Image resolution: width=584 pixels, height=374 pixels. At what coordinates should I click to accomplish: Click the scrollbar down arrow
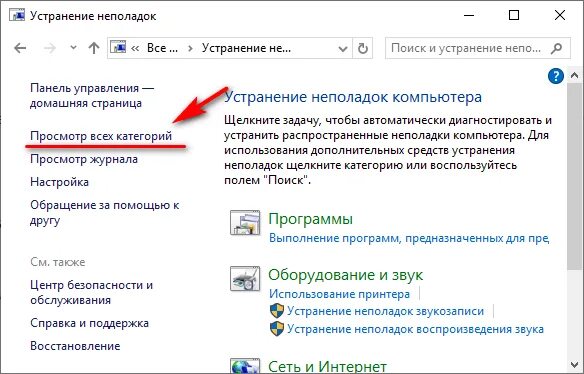(574, 364)
